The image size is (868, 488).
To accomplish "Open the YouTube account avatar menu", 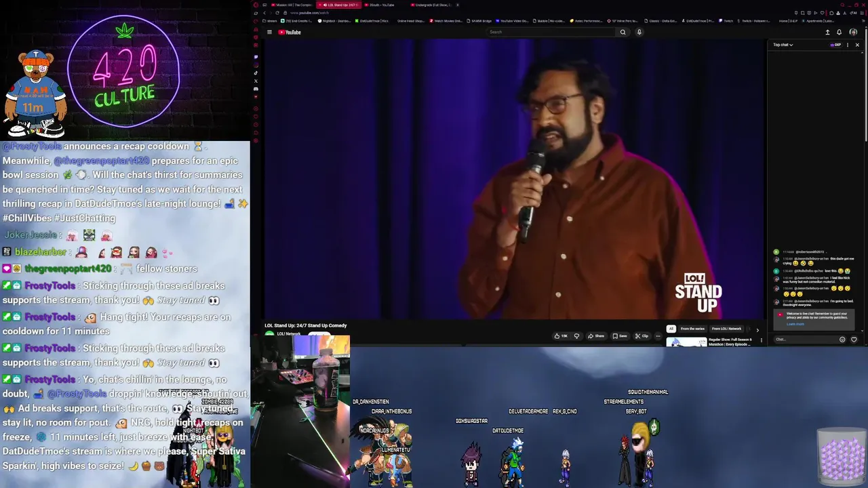I will coord(853,32).
